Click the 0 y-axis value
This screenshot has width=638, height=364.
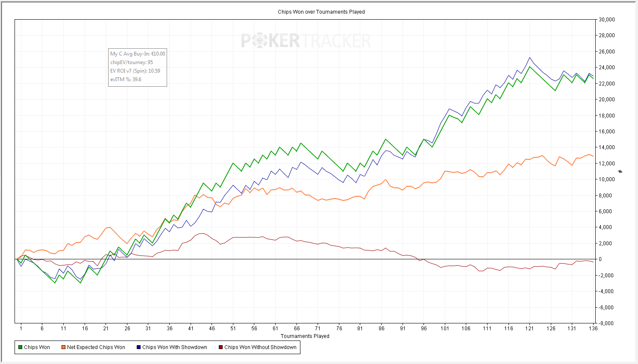[x=600, y=259]
